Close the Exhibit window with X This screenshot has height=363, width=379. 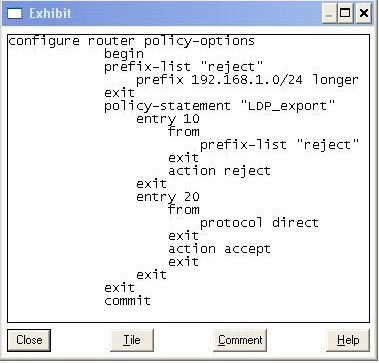364,13
